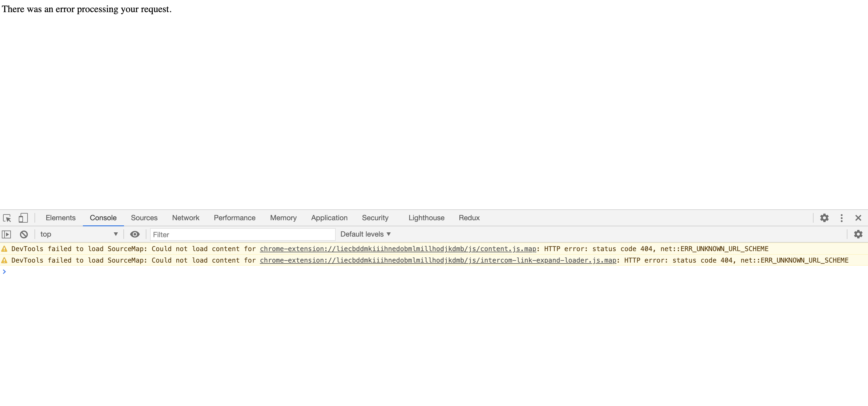Clear console with the ban icon
Screen dimensions: 868x406
24,234
